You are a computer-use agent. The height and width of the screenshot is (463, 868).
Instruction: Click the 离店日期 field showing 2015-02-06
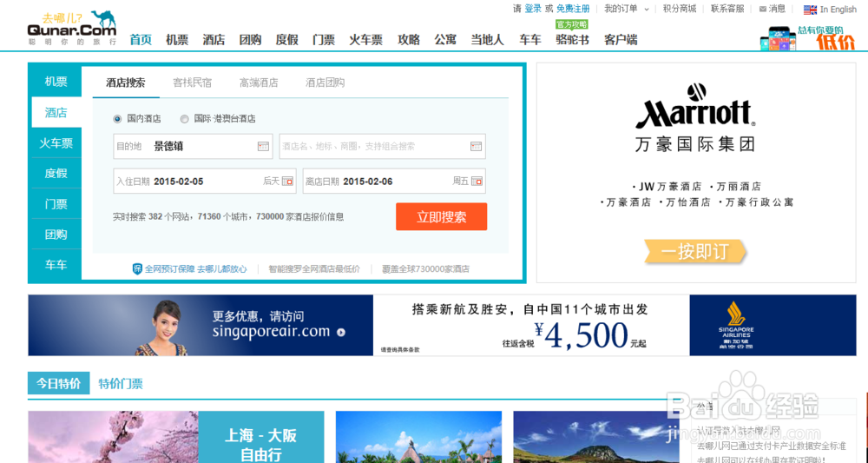394,181
